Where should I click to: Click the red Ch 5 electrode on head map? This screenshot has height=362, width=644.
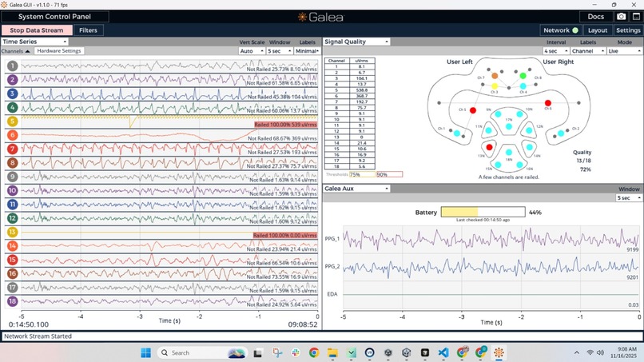[473, 110]
